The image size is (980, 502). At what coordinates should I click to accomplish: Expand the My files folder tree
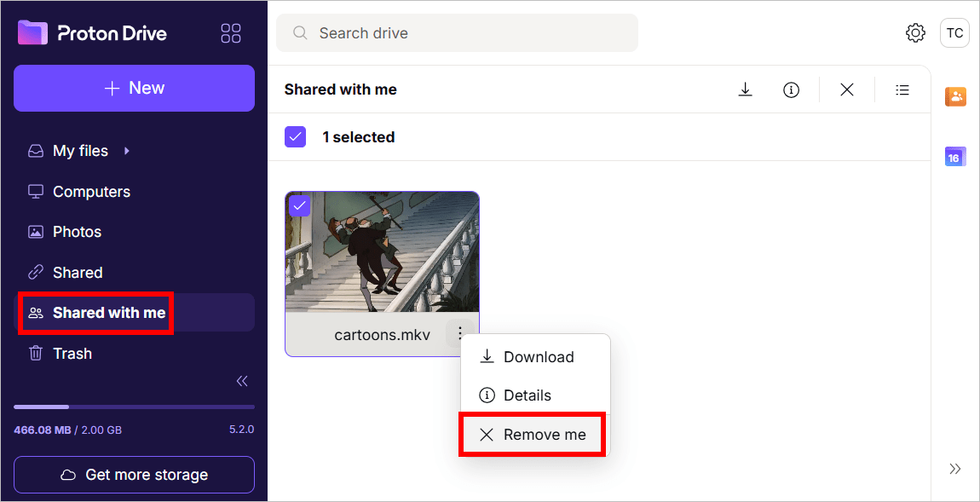click(x=127, y=151)
